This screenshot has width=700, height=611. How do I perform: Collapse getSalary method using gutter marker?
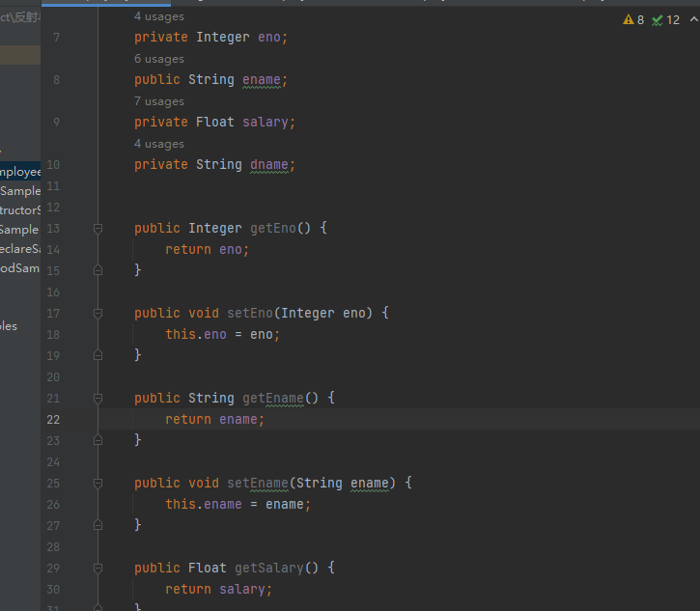[98, 569]
